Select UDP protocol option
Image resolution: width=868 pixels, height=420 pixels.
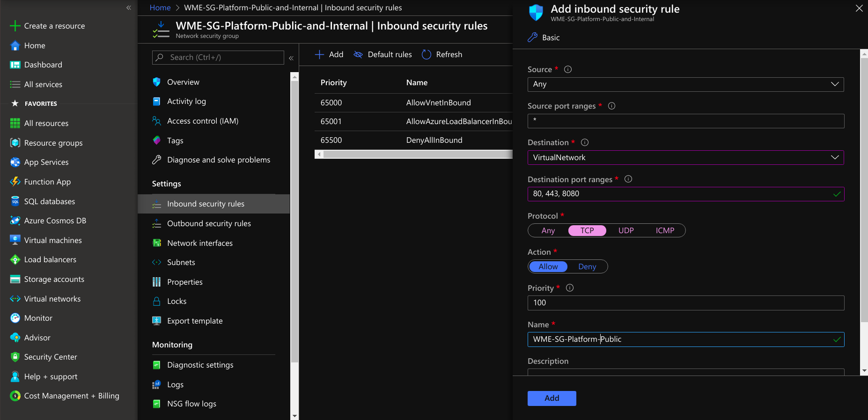click(x=625, y=230)
